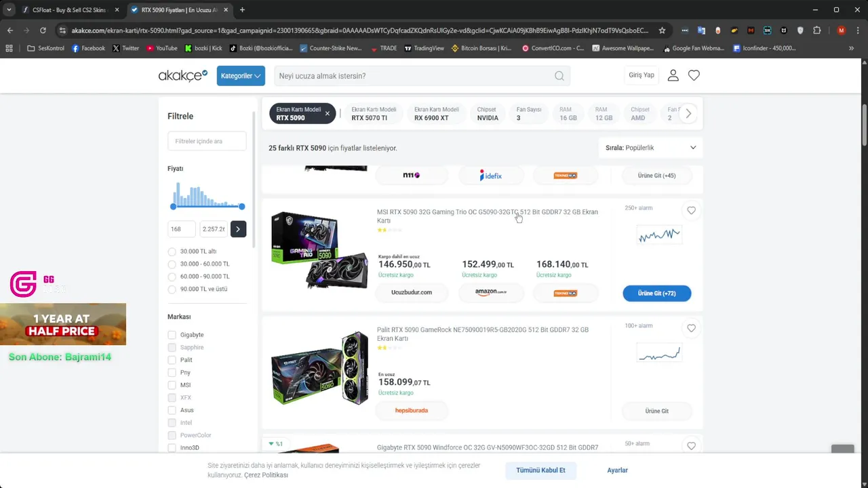Select the RX 6900 XT model chip
The height and width of the screenshot is (488, 868).
tap(437, 114)
